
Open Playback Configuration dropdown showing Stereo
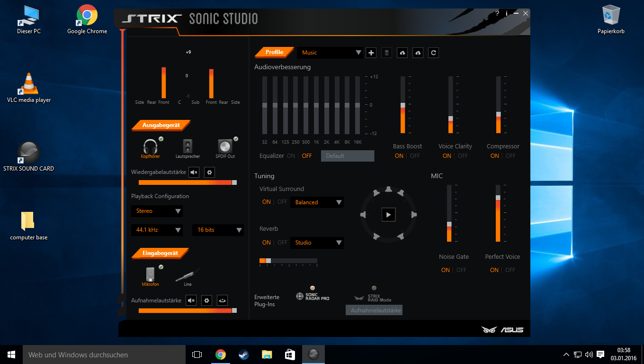[157, 211]
